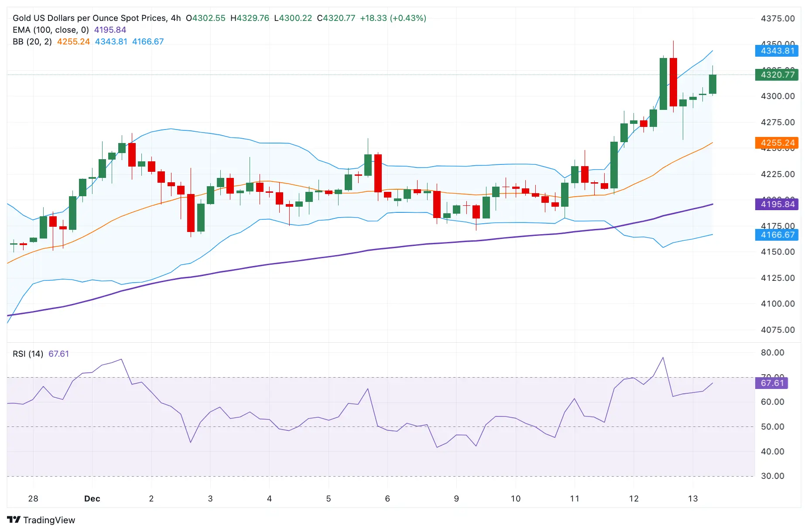808x532 pixels.
Task: Click the 9 date label on time axis
Action: tap(456, 498)
